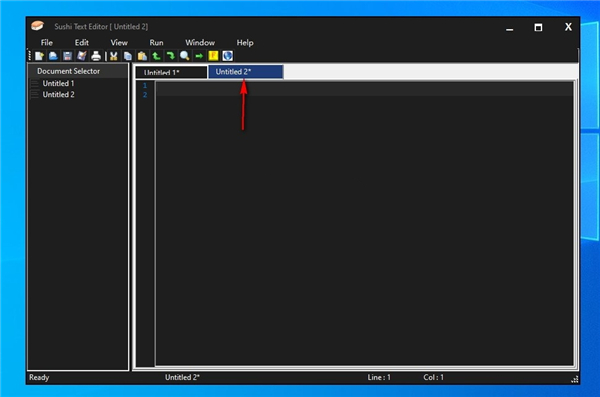
Task: Click the Col : 1 status indicator
Action: point(434,377)
